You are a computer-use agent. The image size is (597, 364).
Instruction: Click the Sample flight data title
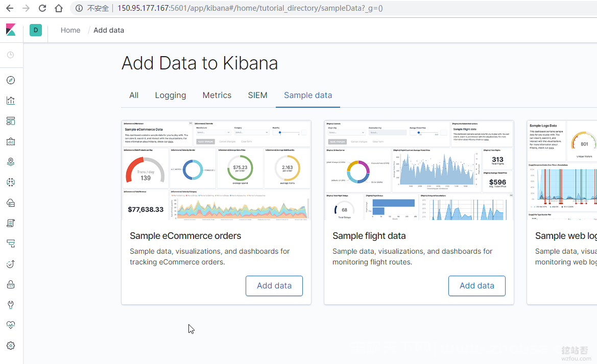point(369,236)
